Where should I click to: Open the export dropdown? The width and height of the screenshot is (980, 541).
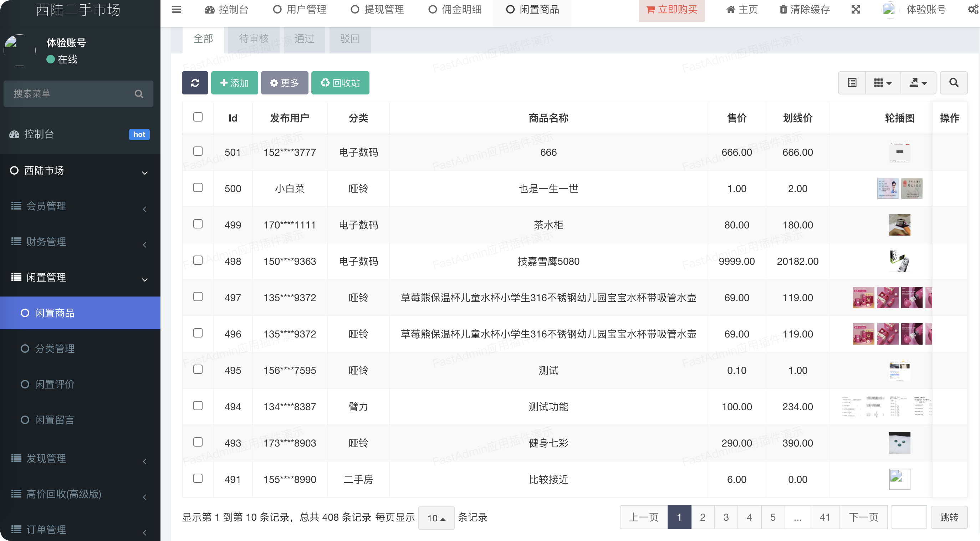pos(918,82)
